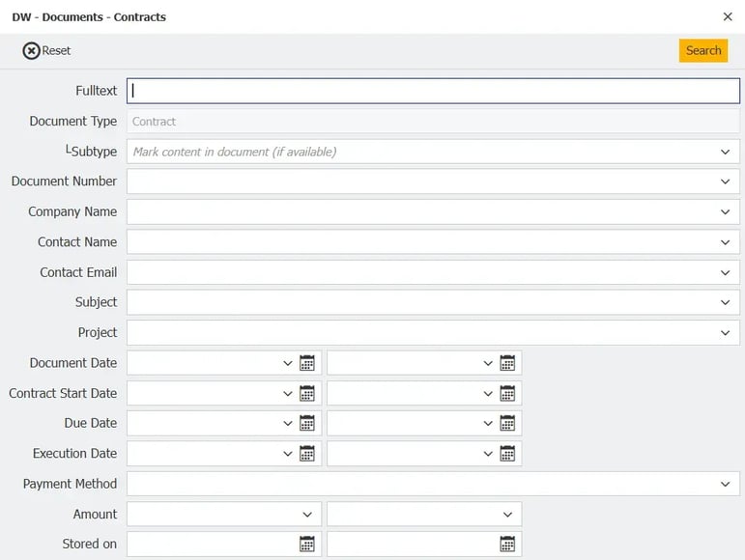Expand the first Amount dropdown arrow
The height and width of the screenshot is (560, 745).
[x=307, y=515]
